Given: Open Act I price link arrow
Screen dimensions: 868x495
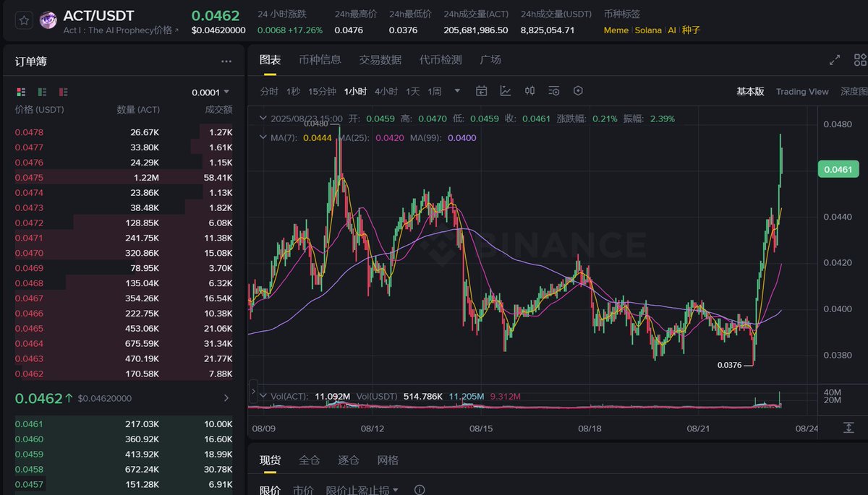Looking at the screenshot, I should point(176,30).
